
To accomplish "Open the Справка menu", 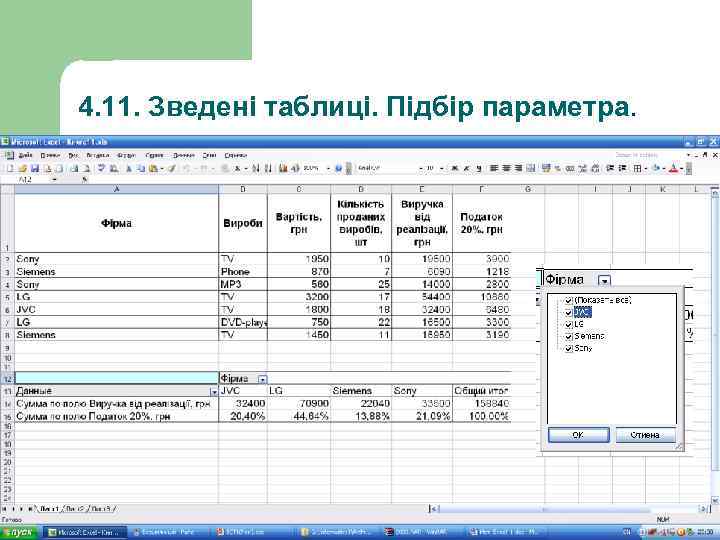I will (236, 155).
